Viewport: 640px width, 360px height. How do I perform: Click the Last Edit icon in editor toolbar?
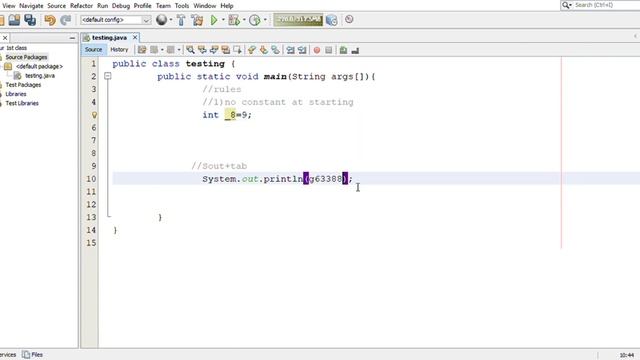142,50
